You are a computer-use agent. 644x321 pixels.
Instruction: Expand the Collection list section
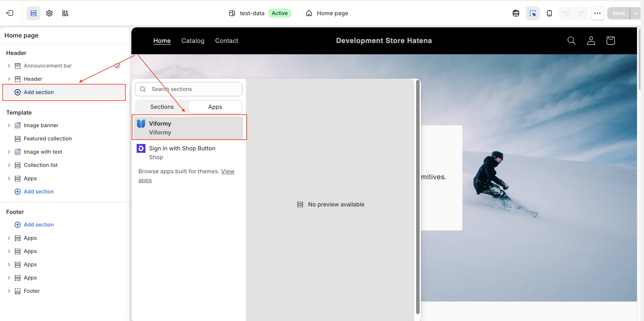point(9,165)
